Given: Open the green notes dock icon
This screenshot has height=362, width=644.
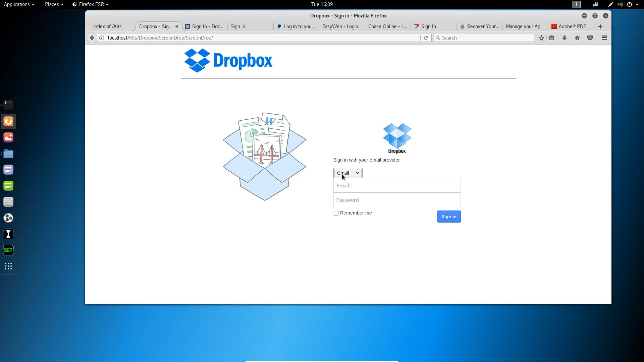Looking at the screenshot, I should (x=8, y=186).
